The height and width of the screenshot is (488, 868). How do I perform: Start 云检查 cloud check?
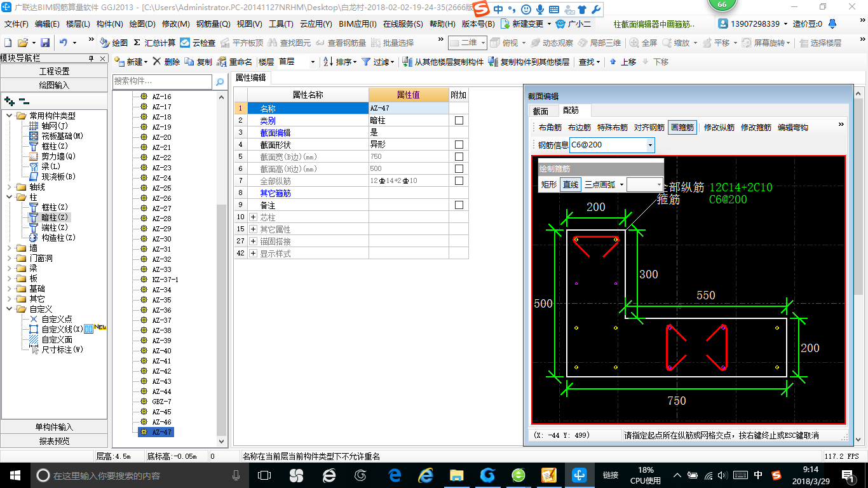(x=198, y=43)
